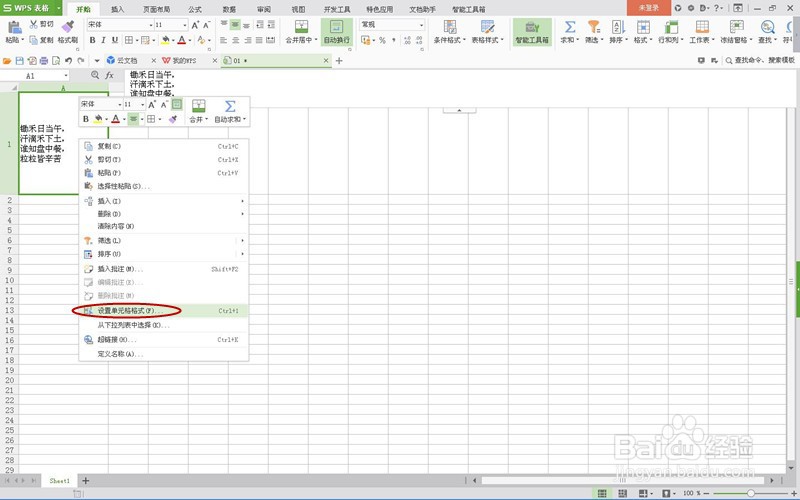This screenshot has width=800, height=500.
Task: Click the ribbon 筛选 filter funnel icon
Action: click(593, 27)
